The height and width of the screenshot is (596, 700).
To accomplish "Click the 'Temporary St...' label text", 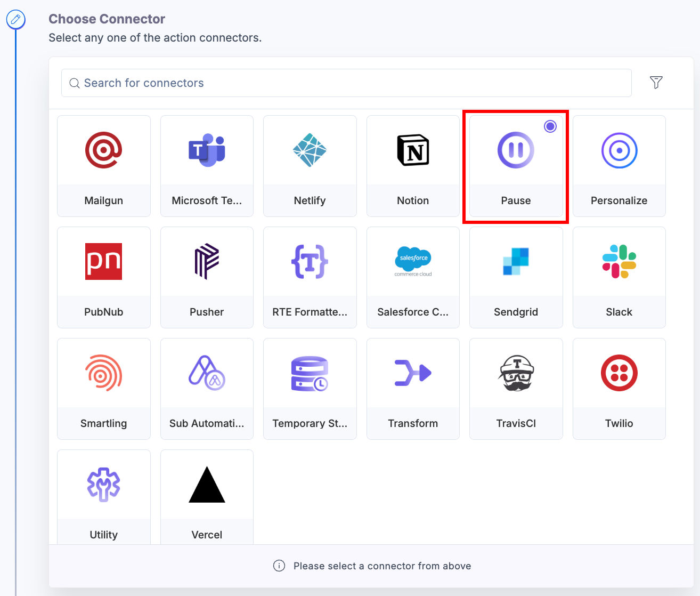I will pos(310,423).
